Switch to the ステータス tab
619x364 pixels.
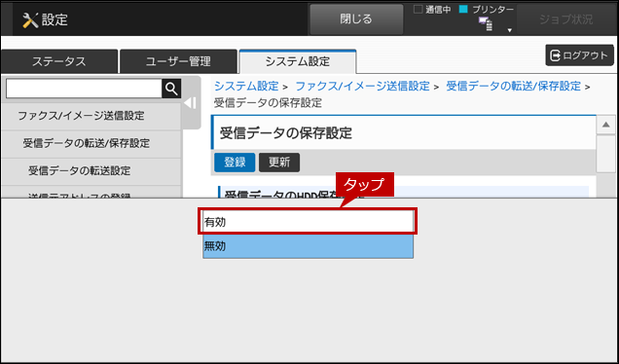pyautogui.click(x=59, y=61)
